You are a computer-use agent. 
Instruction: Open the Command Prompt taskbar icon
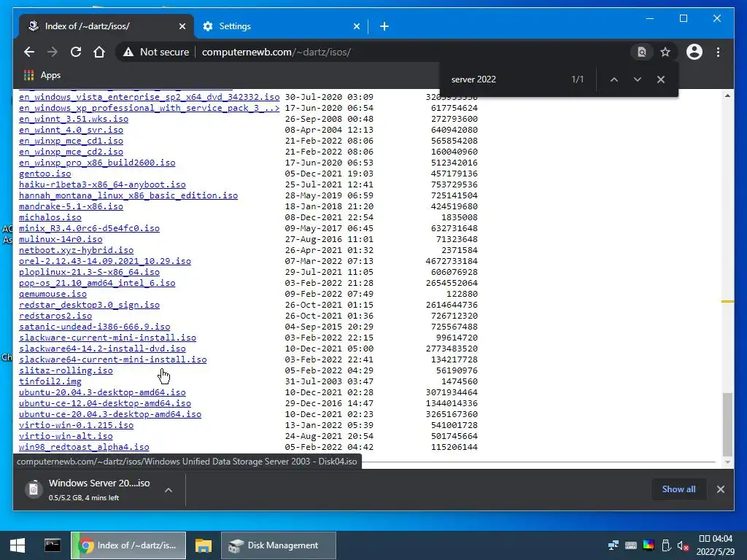pos(53,545)
